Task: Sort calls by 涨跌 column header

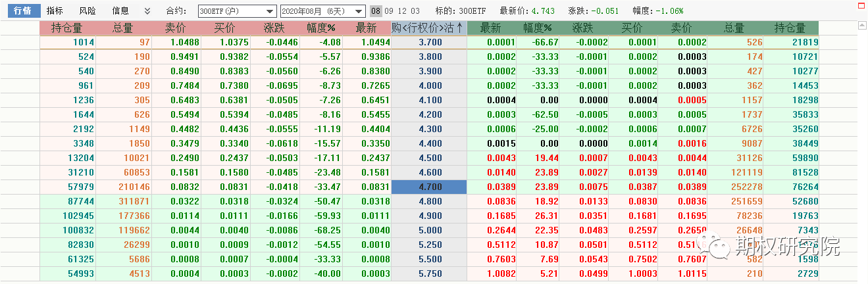Action: 274,28
